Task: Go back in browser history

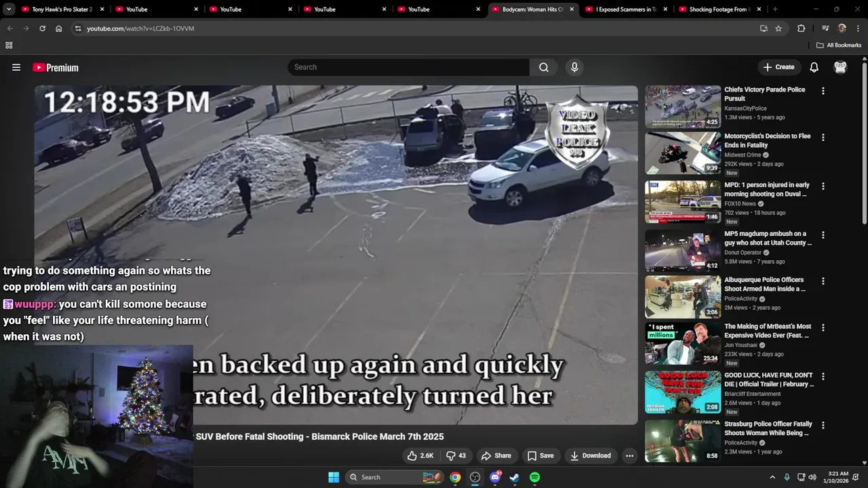Action: click(9, 28)
